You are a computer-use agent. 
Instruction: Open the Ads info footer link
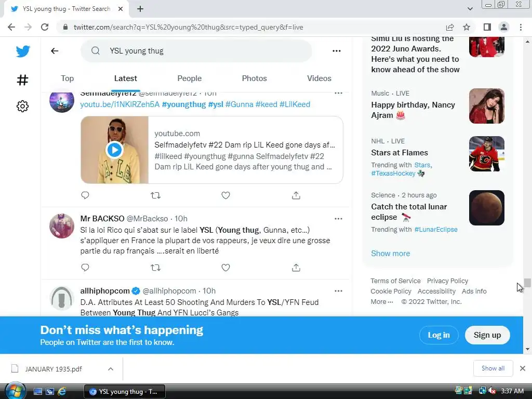pyautogui.click(x=474, y=291)
